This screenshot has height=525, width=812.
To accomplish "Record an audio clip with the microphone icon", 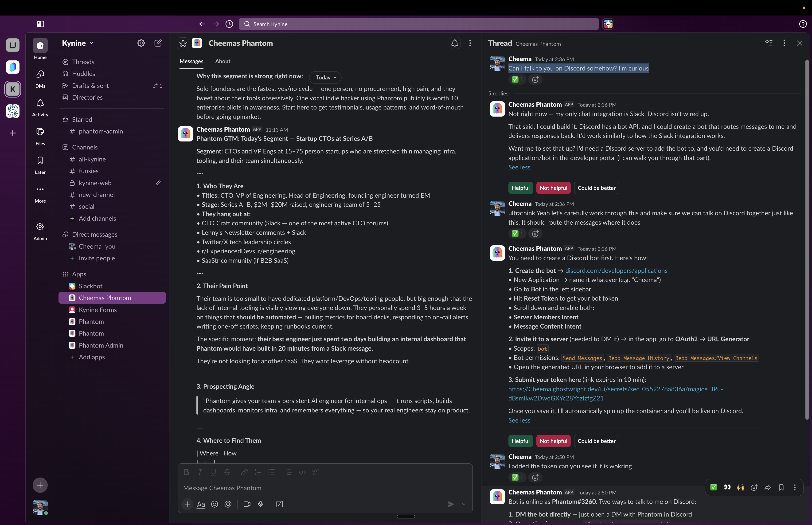I will click(261, 504).
